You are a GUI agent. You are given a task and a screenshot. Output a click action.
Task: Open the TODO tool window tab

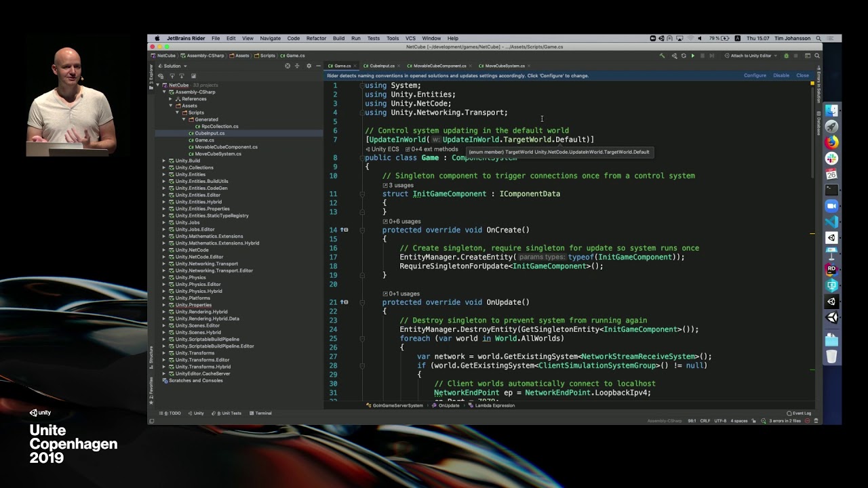pyautogui.click(x=170, y=413)
